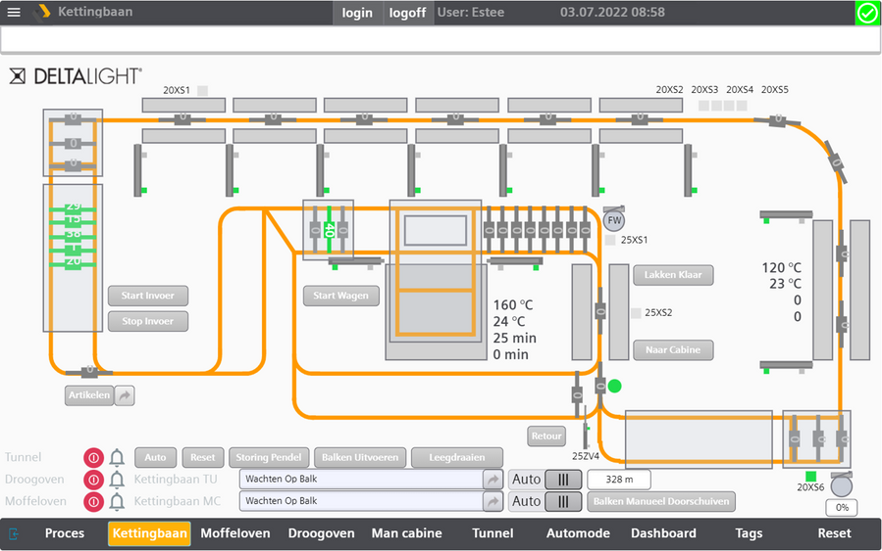Toggle the Kettingbaan TU pause switch
The height and width of the screenshot is (551, 882).
pos(563,480)
